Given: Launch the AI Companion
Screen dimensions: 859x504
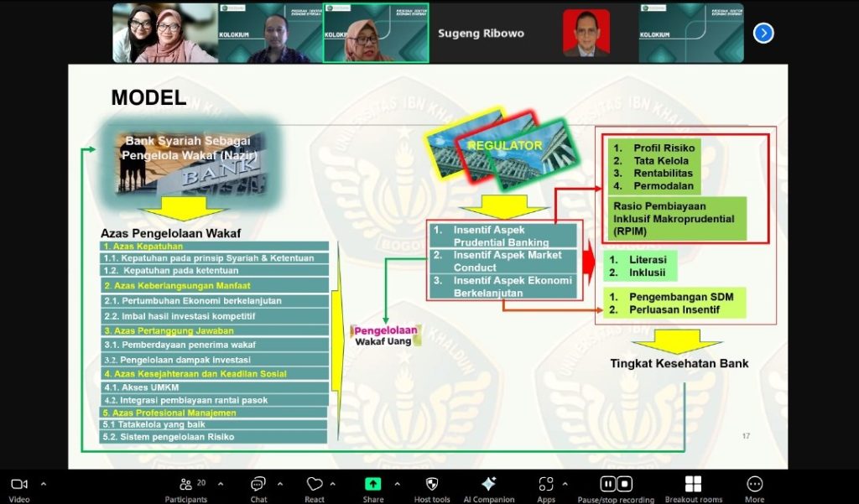Looking at the screenshot, I should 488,485.
